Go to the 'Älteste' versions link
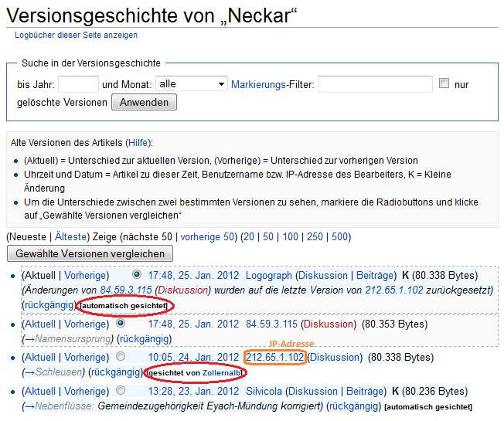 point(70,237)
